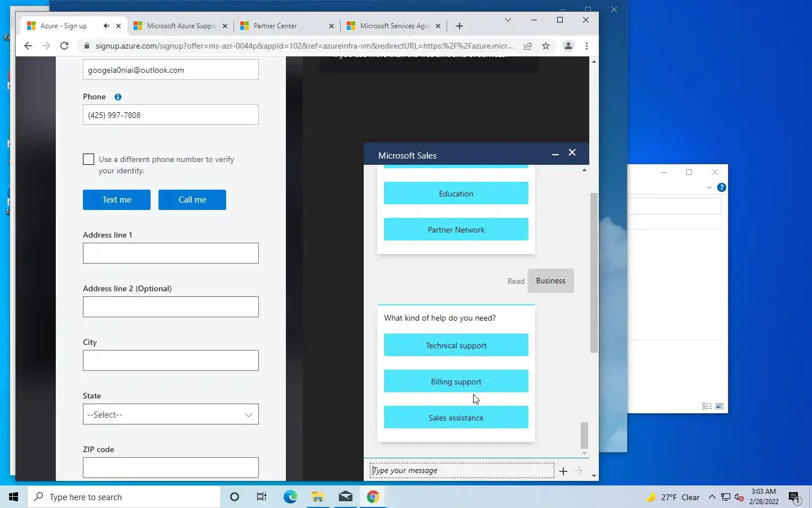Click the Address line 1 field
Viewport: 812px width, 508px height.
click(171, 253)
